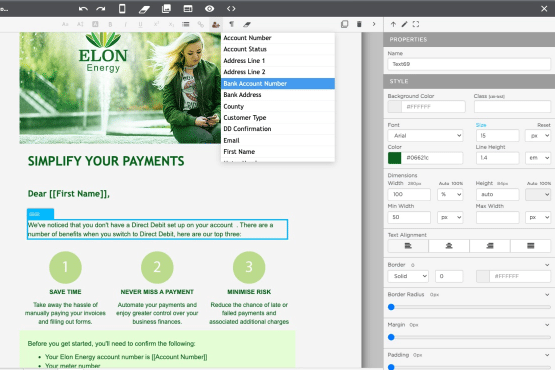Open the Solid border style dropdown
The height and width of the screenshot is (370, 555).
(x=408, y=276)
